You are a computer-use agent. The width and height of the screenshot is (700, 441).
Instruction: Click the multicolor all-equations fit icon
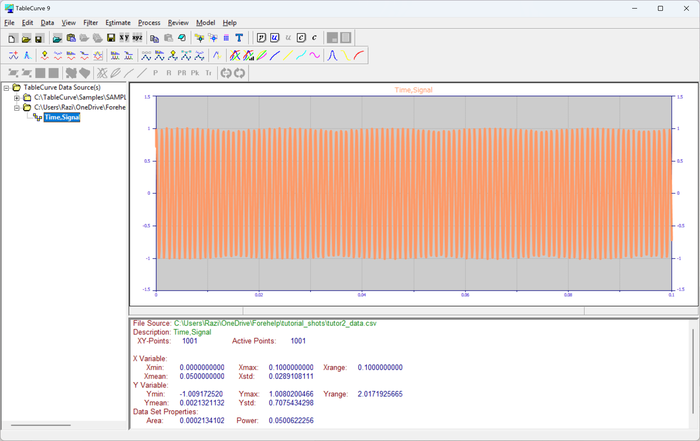(x=235, y=55)
